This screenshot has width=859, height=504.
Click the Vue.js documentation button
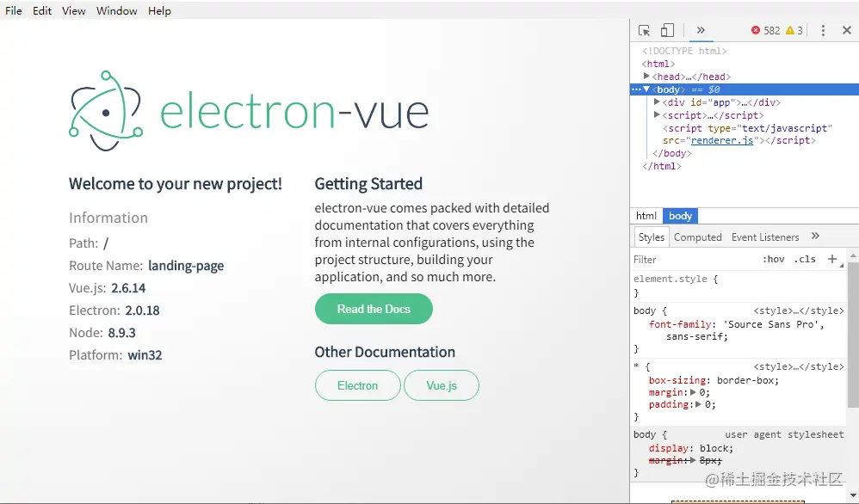click(x=442, y=386)
